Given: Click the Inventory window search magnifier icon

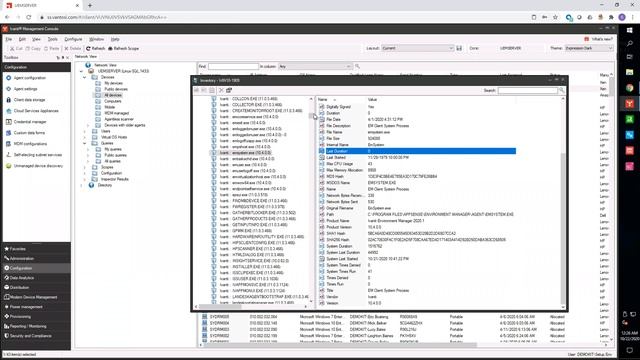Looking at the screenshot, I should tap(562, 90).
